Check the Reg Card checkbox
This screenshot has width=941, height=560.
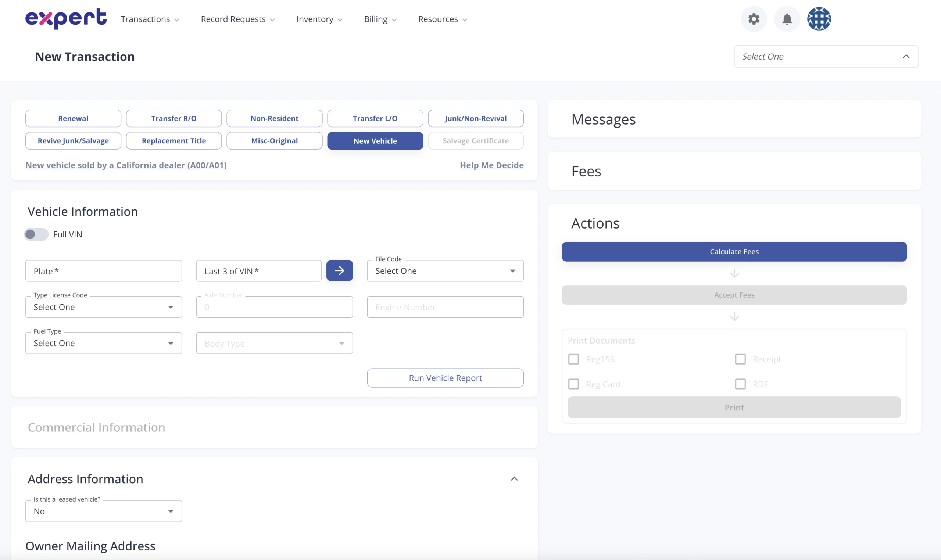tap(573, 384)
